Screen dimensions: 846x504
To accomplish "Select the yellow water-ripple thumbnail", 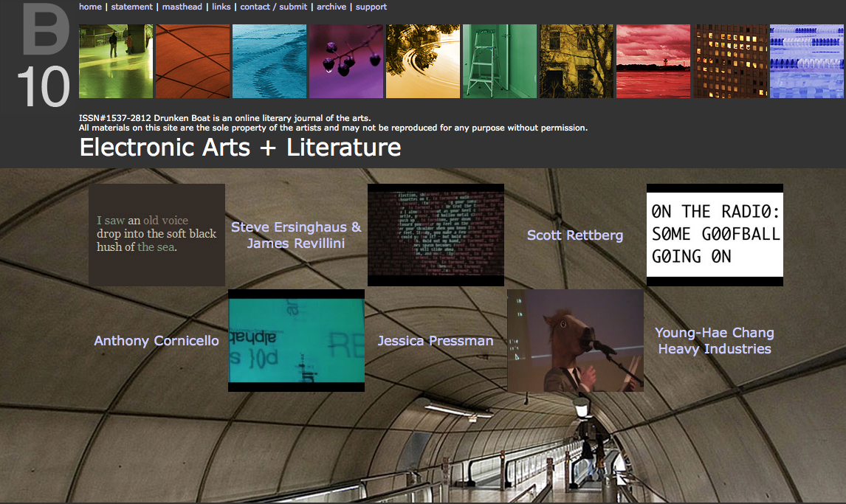I will point(423,61).
